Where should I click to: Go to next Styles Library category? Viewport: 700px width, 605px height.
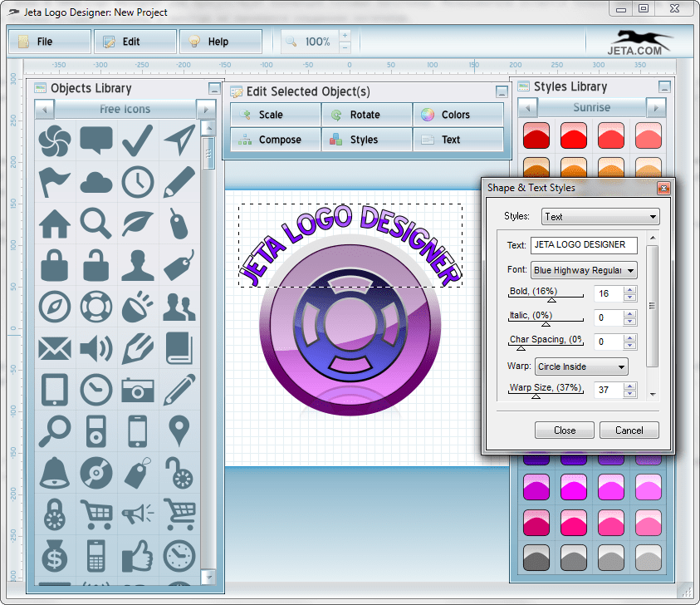point(656,108)
